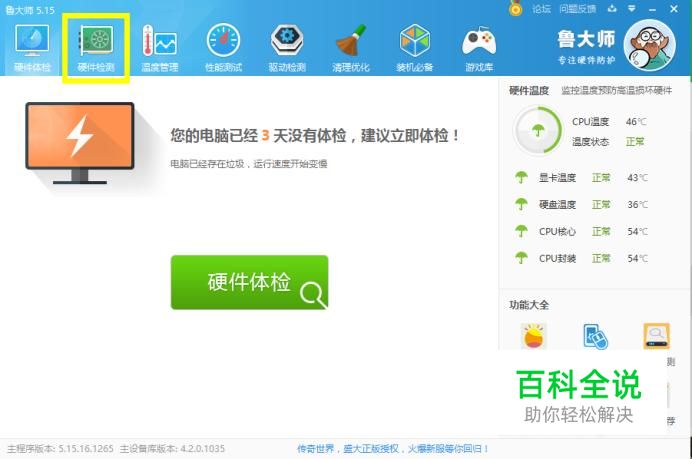
Task: Click the 电脑已经存在垃圾 subtitle text
Action: 249,164
